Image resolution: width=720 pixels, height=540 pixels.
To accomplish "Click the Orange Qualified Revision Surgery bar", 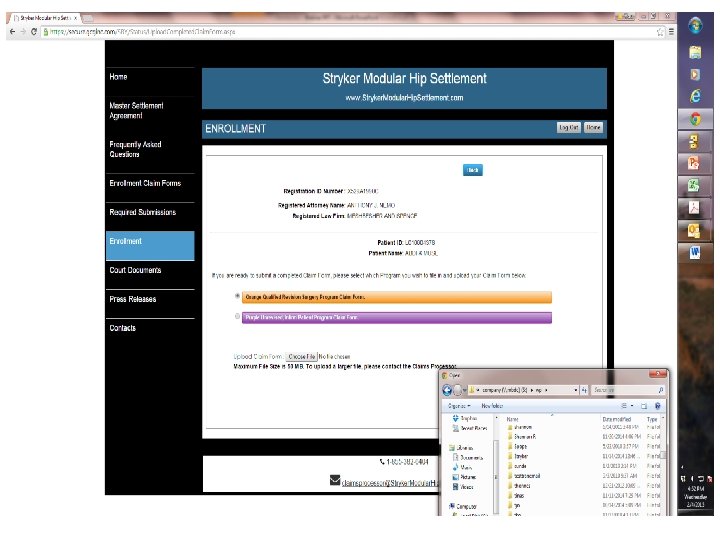I will (397, 297).
